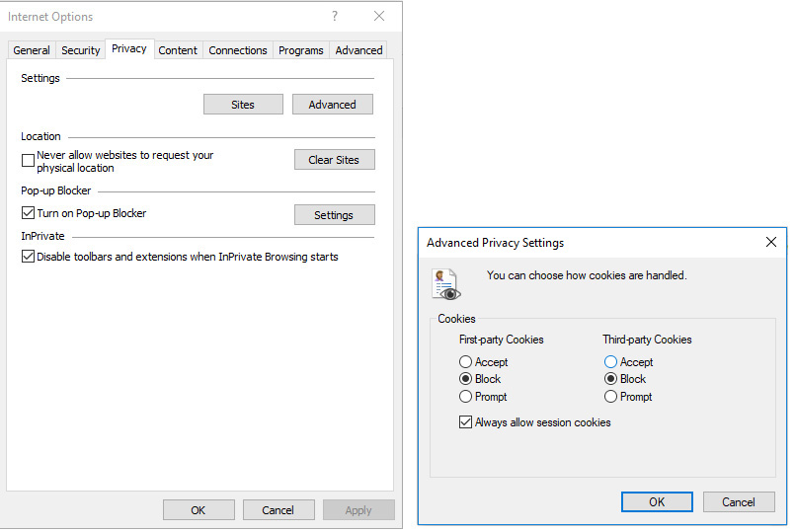
Task: Close the Advanced Privacy Settings dialog
Action: tap(771, 242)
